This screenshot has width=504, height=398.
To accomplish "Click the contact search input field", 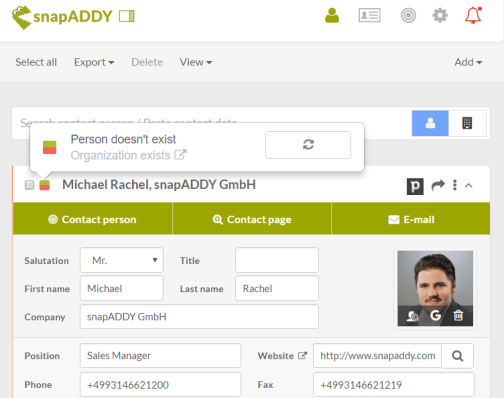I will click(x=212, y=123).
